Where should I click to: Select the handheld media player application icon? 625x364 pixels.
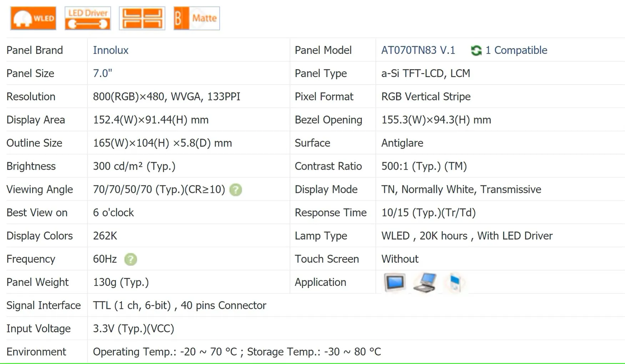(455, 282)
